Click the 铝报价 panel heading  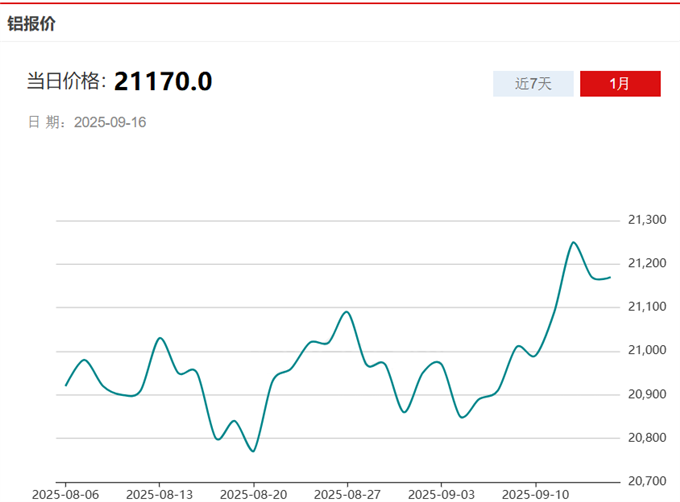32,23
